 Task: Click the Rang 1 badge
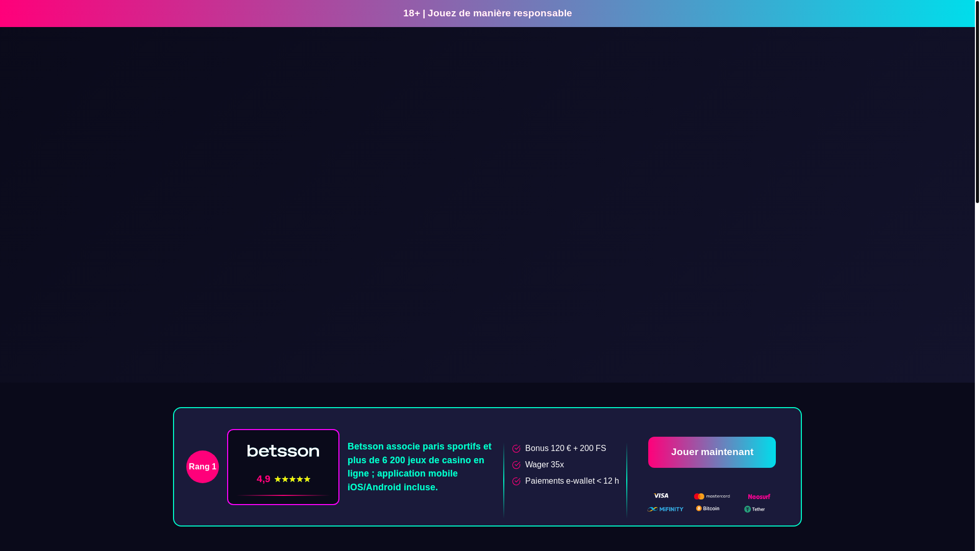(x=203, y=467)
